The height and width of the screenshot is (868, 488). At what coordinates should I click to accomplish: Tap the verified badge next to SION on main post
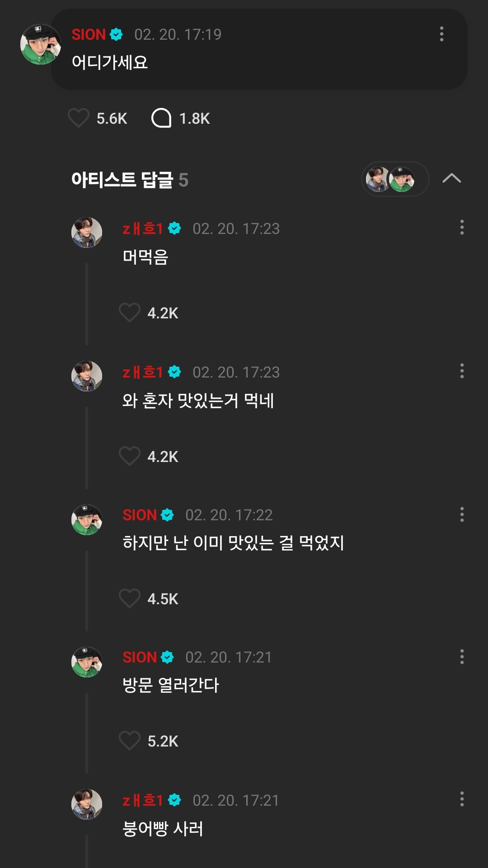(x=116, y=34)
